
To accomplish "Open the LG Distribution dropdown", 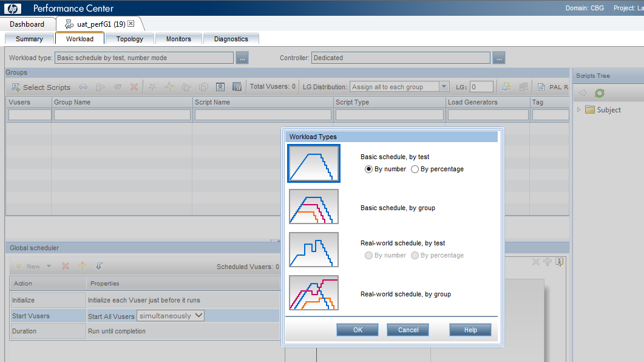I will (444, 87).
